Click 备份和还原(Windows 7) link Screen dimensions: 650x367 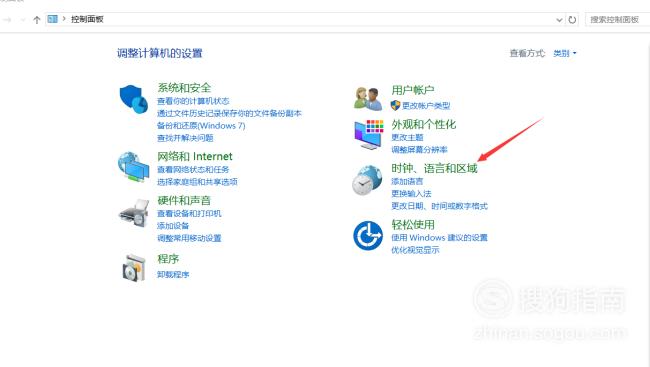pos(201,125)
